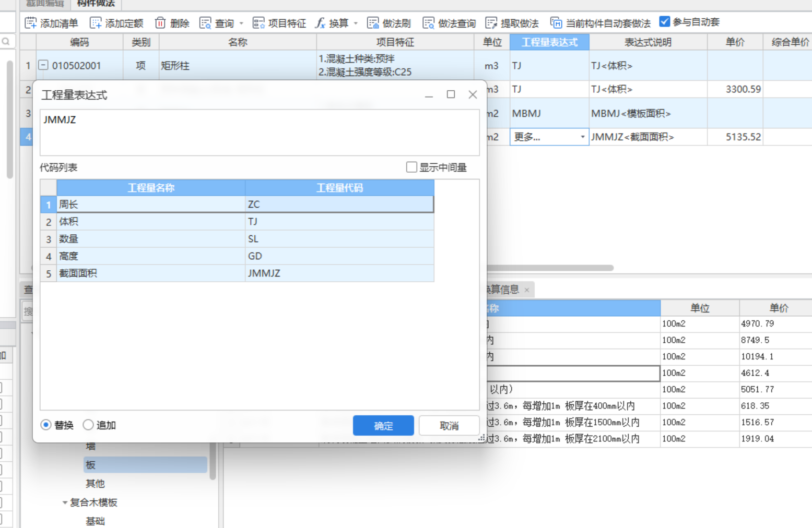This screenshot has height=528, width=812.
Task: Open the 换算 dropdown arrow
Action: 356,23
